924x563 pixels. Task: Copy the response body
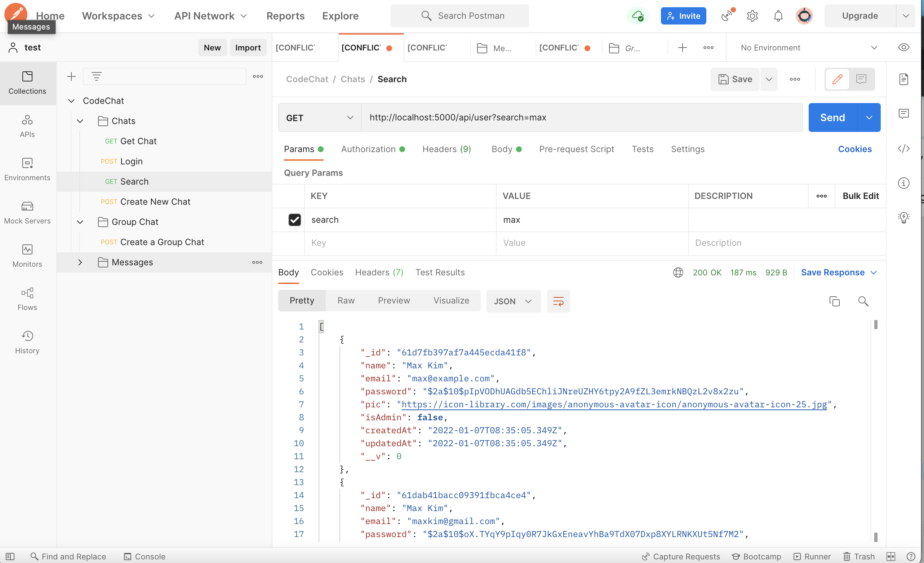coord(834,301)
